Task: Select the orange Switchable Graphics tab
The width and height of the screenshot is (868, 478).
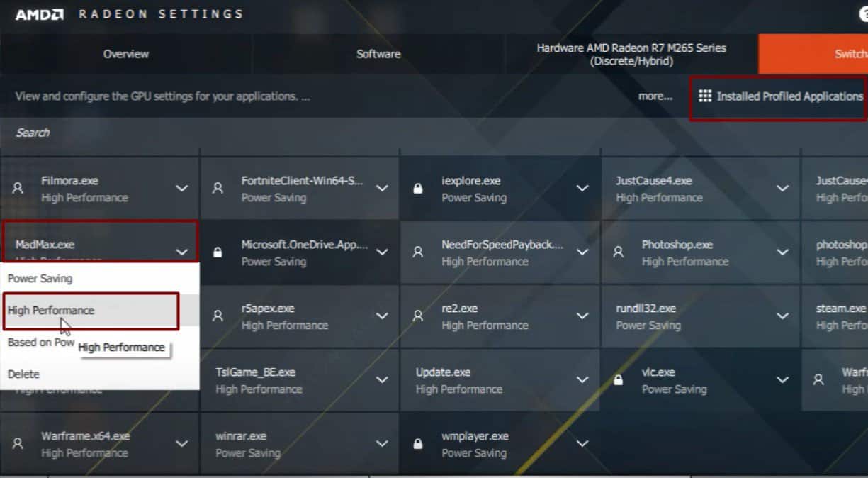Action: [x=813, y=54]
